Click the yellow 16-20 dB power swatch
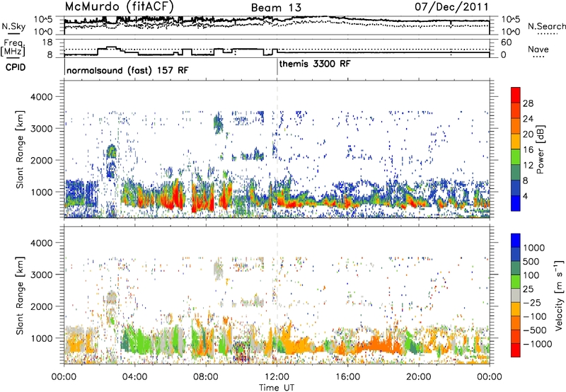566x392 pixels. coord(516,142)
